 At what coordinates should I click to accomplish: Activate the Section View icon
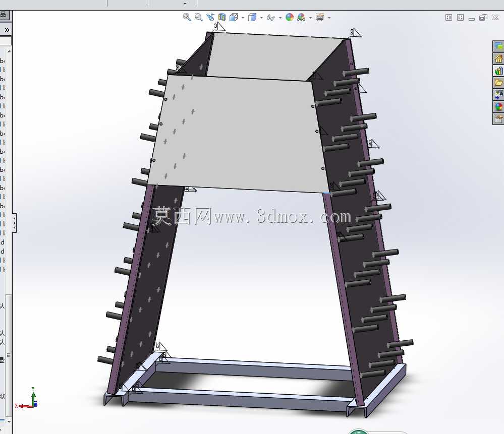[x=222, y=17]
